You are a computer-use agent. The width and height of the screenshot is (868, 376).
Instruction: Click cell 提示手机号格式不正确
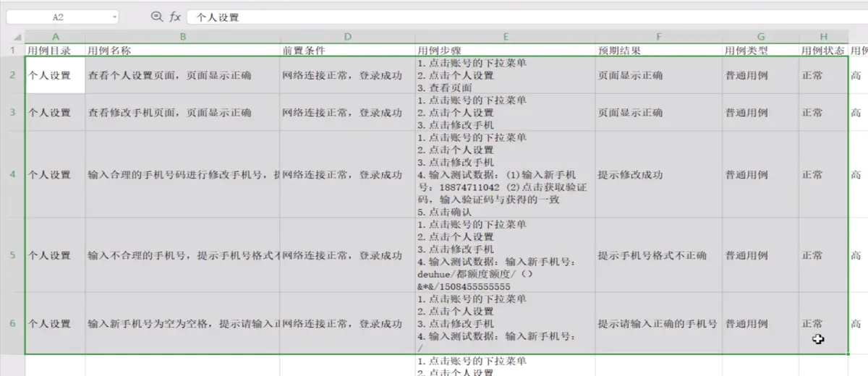[x=659, y=255]
